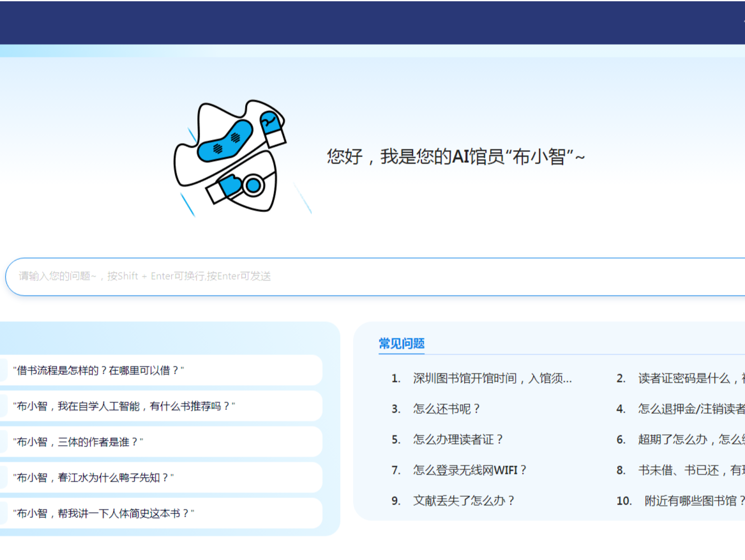Open FAQ 1 深圳图书馆开馆时间
The height and width of the screenshot is (560, 745).
[x=492, y=379]
